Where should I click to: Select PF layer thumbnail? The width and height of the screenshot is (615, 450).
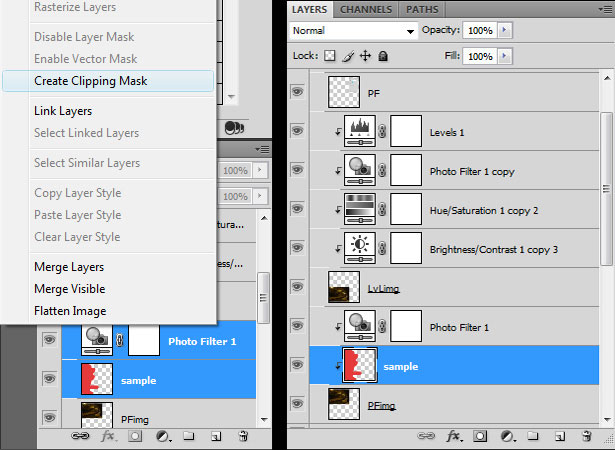click(x=344, y=92)
